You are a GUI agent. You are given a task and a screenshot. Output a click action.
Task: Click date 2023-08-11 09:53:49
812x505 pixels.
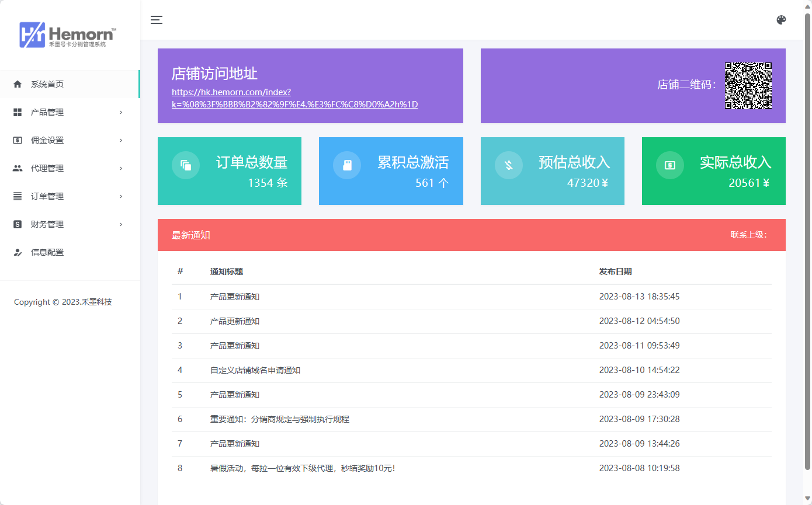[639, 346]
